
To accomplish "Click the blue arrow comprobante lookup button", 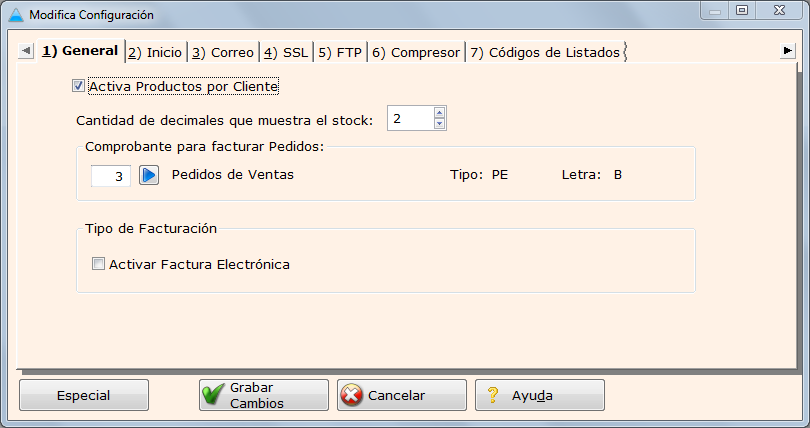I will point(149,175).
